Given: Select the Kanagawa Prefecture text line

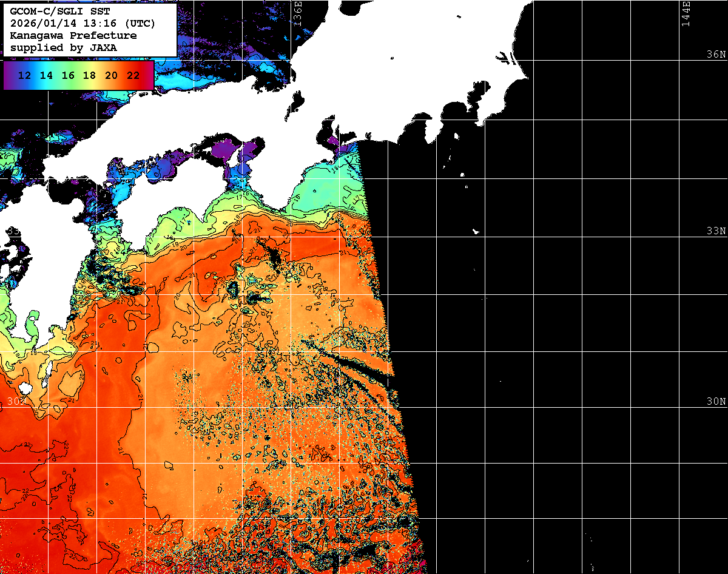Looking at the screenshot, I should (73, 35).
